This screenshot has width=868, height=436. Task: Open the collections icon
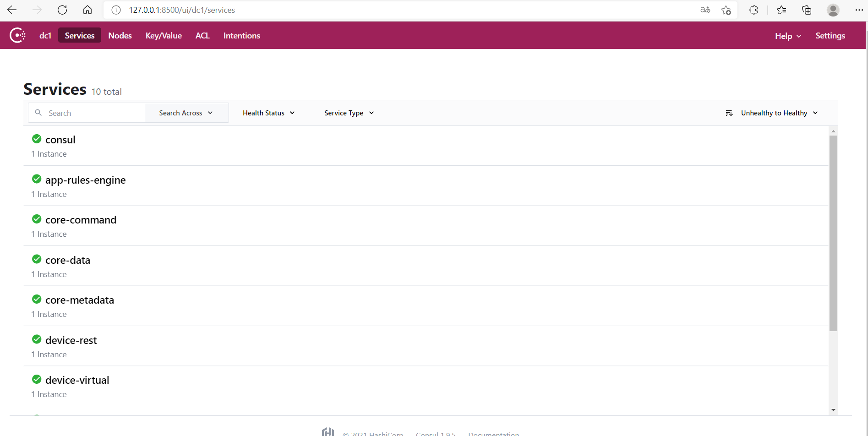[x=807, y=10]
